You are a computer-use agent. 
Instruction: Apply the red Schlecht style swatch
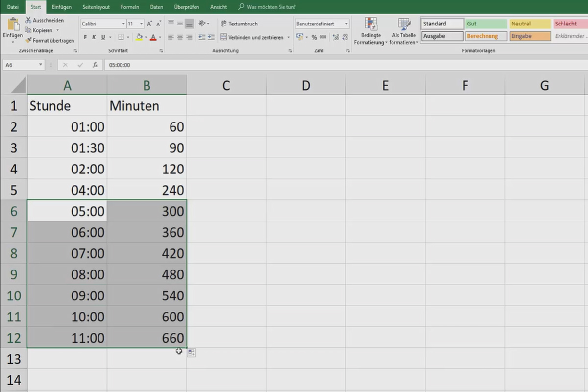tap(570, 24)
